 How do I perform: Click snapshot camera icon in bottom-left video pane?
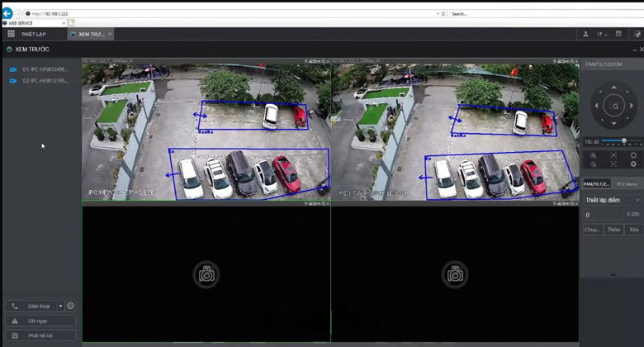point(206,274)
